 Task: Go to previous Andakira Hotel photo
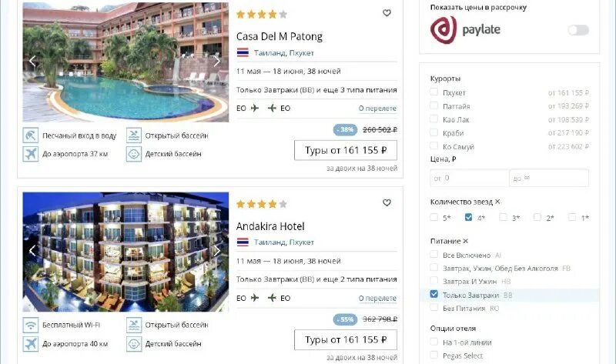[x=32, y=251]
